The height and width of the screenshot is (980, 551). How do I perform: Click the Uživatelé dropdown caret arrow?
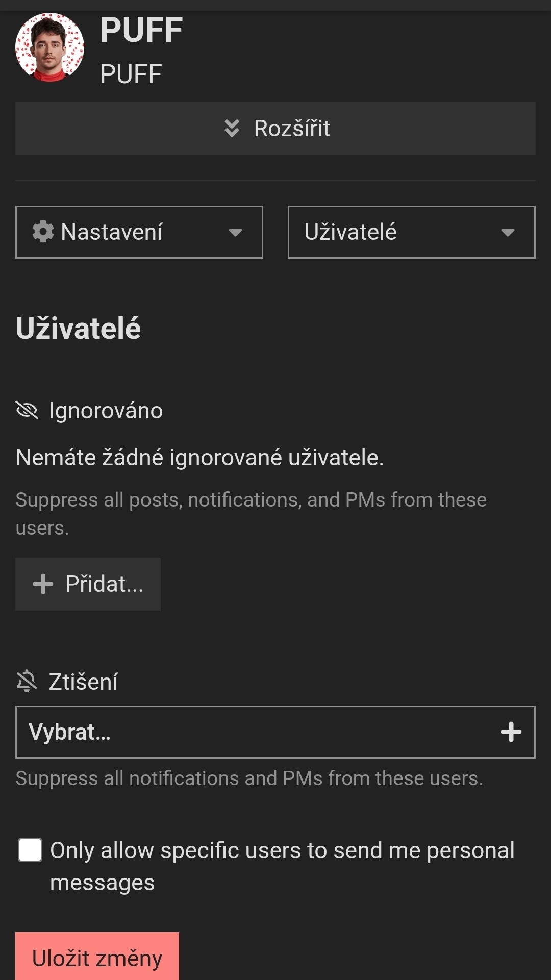508,233
